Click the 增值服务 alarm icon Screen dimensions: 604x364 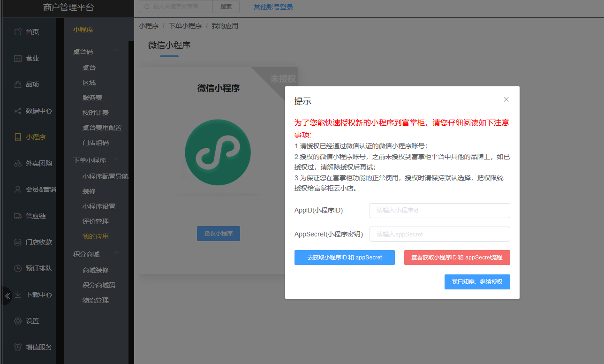pyautogui.click(x=18, y=347)
